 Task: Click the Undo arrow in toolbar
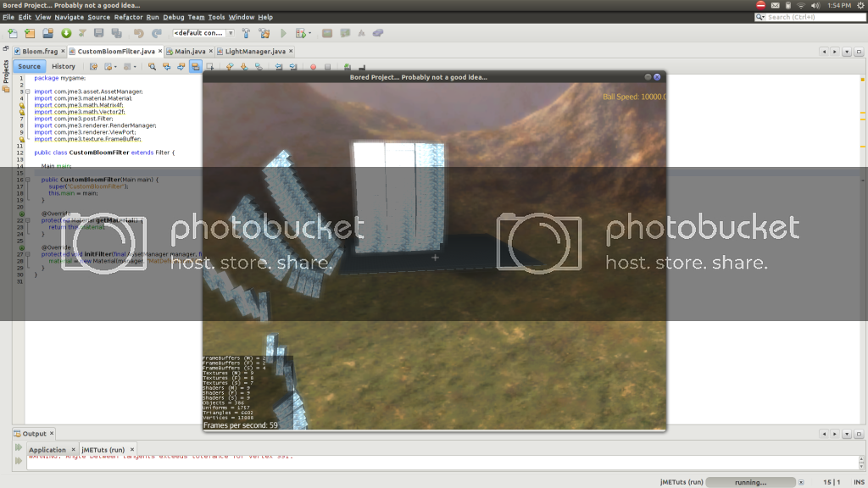(x=138, y=33)
